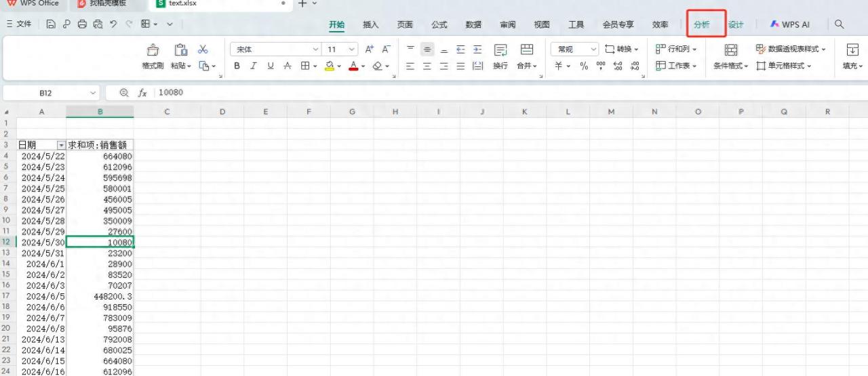Screen dimensions: 868x376
Task: Increase indent icon in alignment group
Action: coord(477,49)
